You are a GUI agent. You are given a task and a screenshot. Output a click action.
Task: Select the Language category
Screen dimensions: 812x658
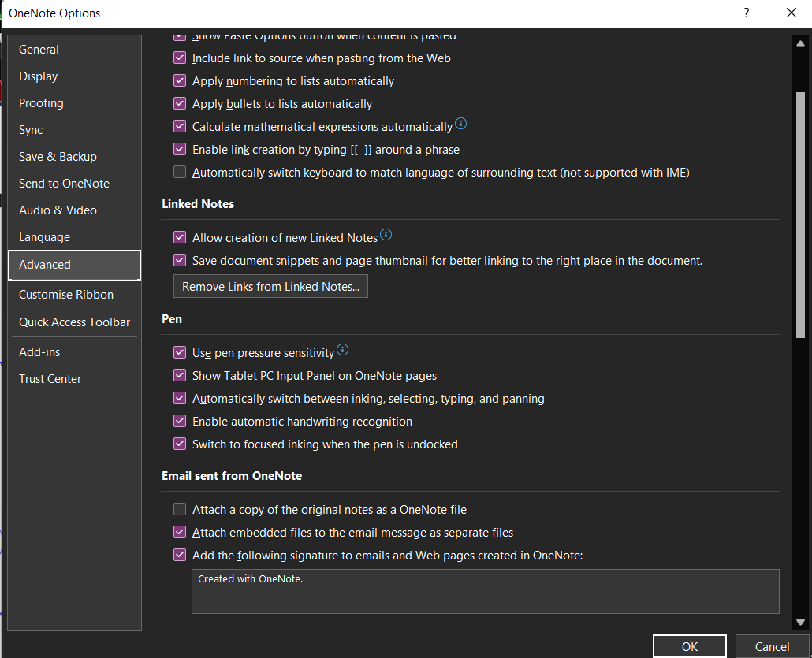coord(75,237)
